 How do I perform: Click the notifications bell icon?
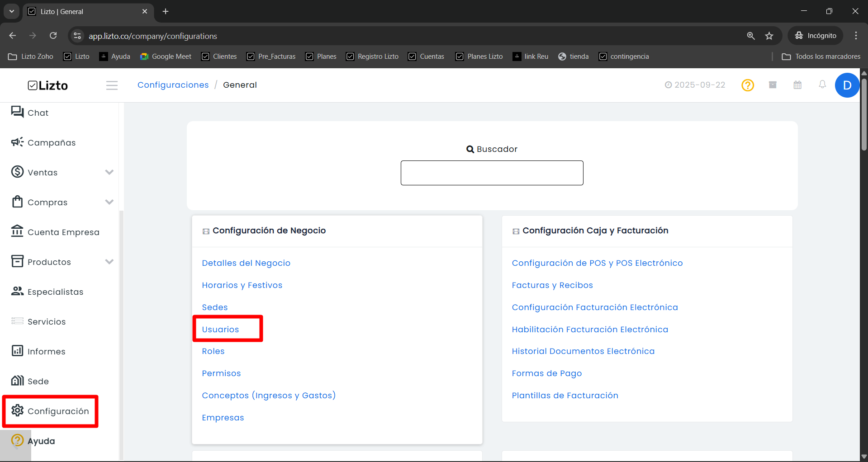pyautogui.click(x=822, y=85)
